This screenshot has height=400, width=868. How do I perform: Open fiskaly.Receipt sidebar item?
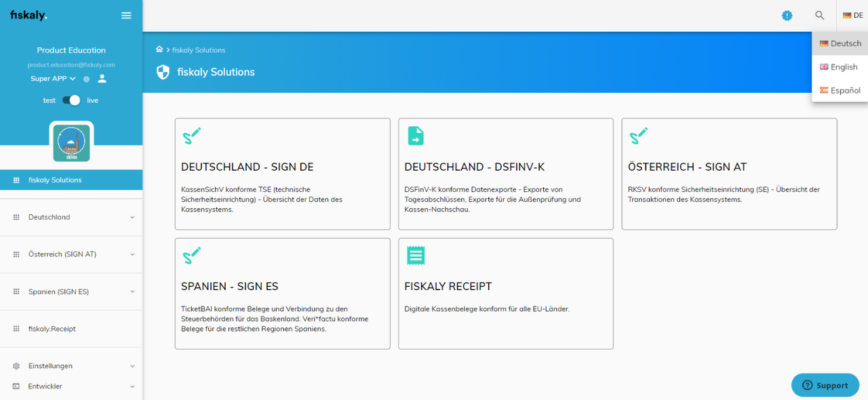[71, 329]
